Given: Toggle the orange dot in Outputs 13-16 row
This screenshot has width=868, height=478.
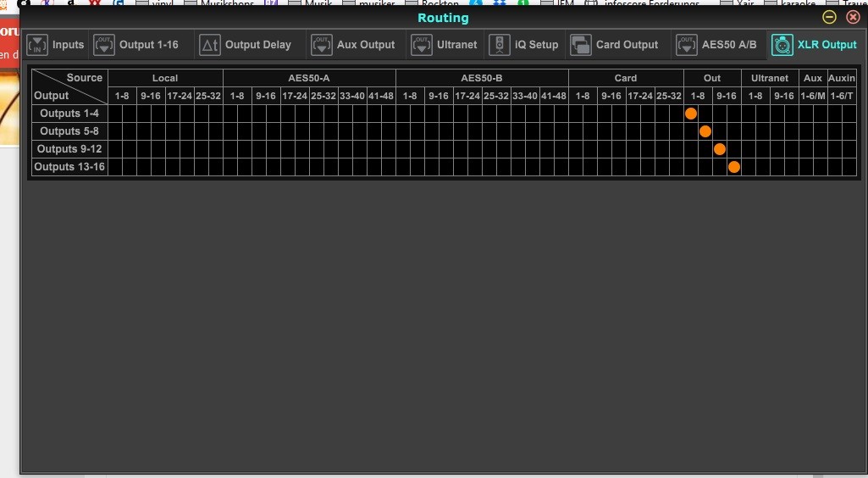Looking at the screenshot, I should [734, 167].
